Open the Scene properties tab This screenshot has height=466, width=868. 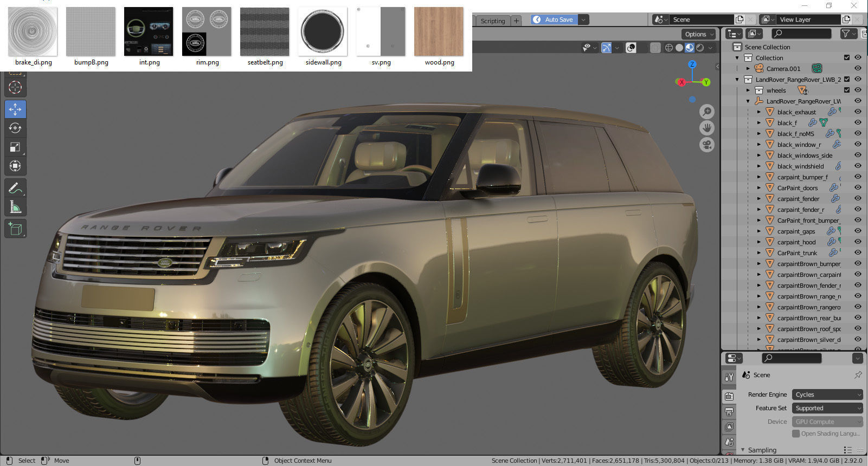729,442
